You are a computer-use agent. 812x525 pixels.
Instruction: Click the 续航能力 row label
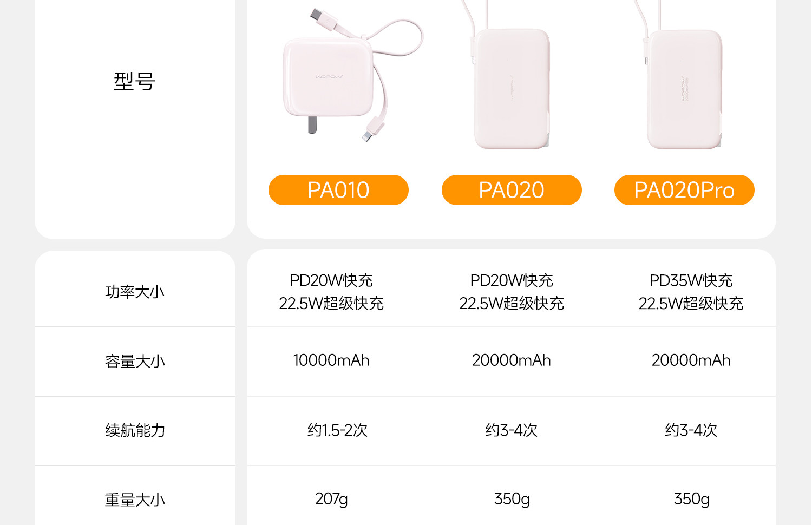[x=135, y=430]
